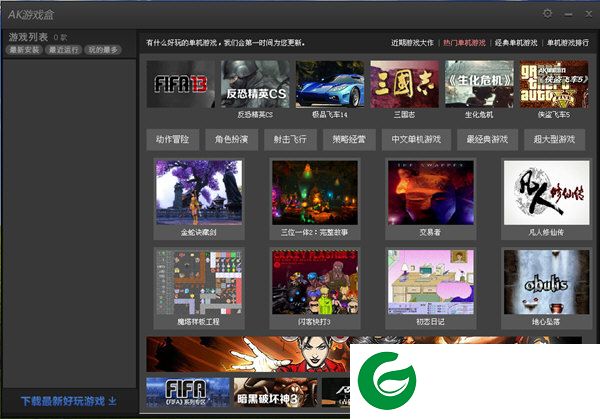This screenshot has width=600, height=419.
Task: Choose the 策略经营 category button
Action: (x=349, y=140)
